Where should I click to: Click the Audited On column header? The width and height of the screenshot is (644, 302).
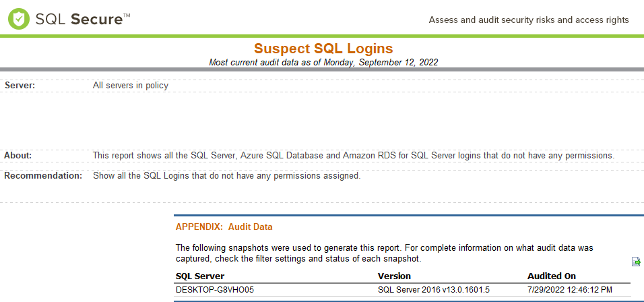[552, 276]
